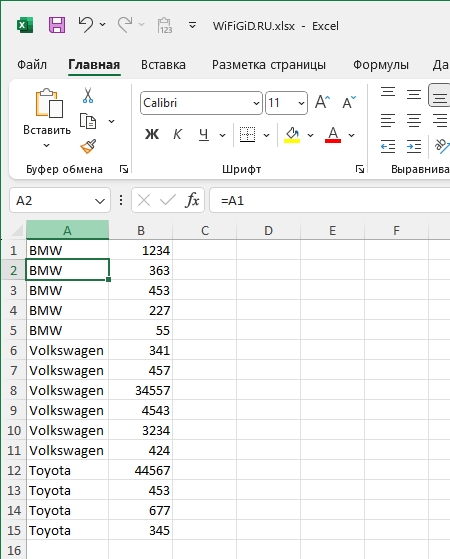
Task: Expand the copy options arrow
Action: point(112,122)
